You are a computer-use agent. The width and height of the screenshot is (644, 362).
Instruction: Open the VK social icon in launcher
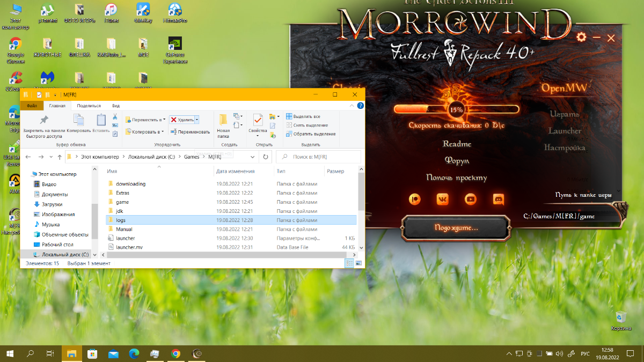click(x=443, y=199)
